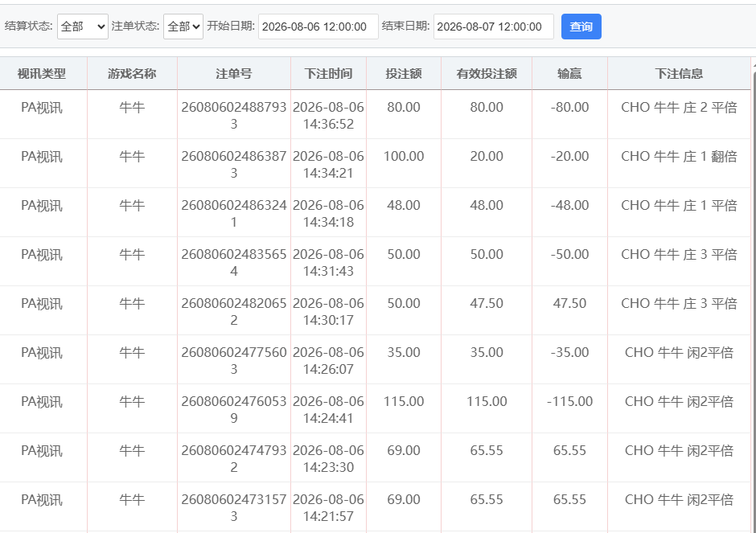Click the 投注额 column header
The image size is (756, 533).
tap(404, 74)
